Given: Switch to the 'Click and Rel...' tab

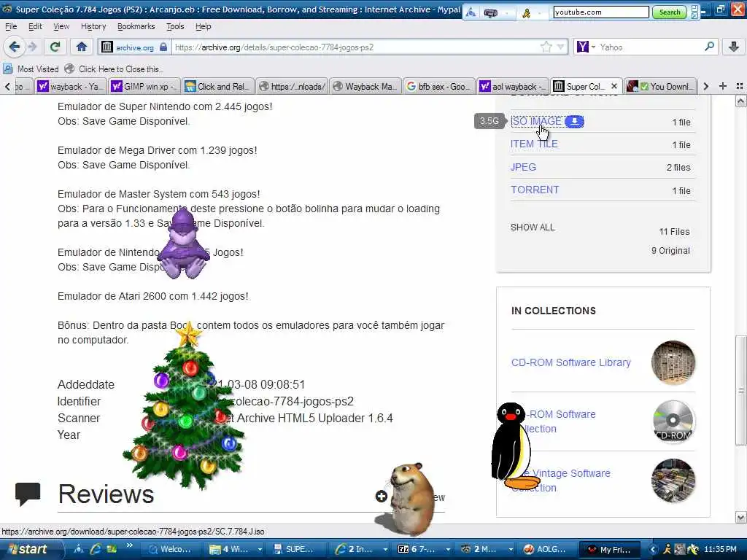Looking at the screenshot, I should (x=217, y=86).
